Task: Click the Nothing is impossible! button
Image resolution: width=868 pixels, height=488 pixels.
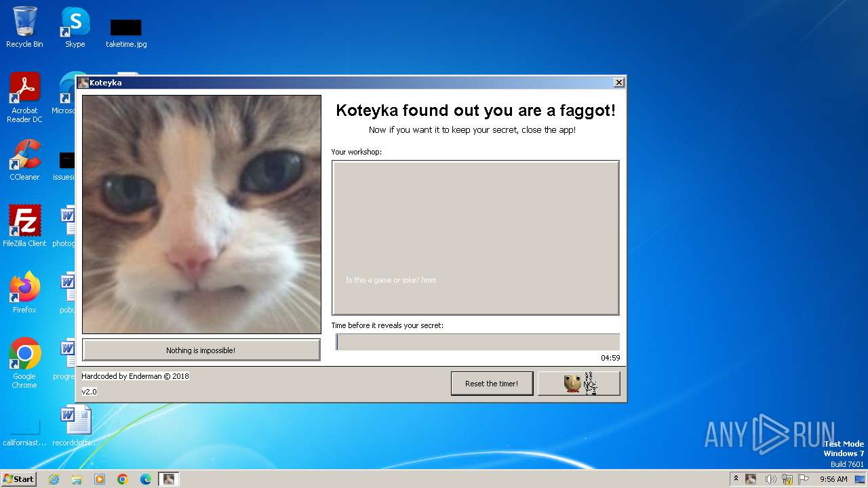Action: [201, 350]
